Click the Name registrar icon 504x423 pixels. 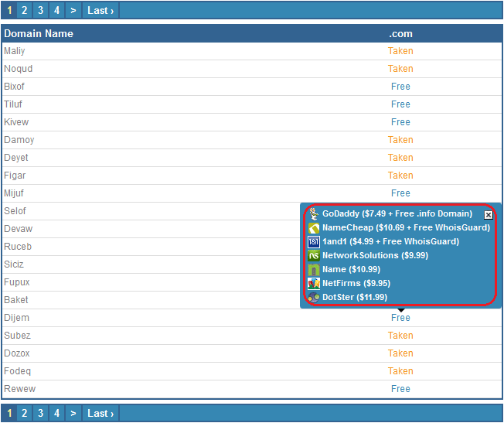pos(314,270)
